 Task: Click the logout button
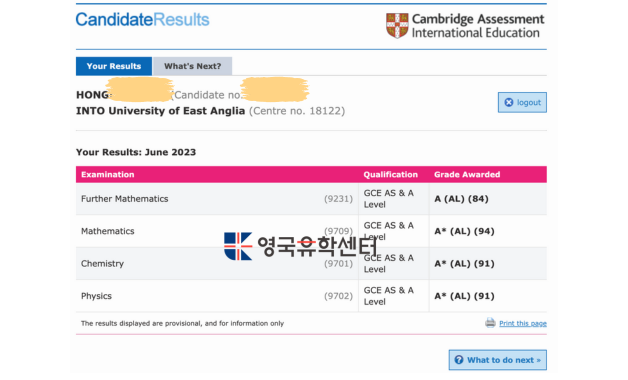click(x=522, y=103)
